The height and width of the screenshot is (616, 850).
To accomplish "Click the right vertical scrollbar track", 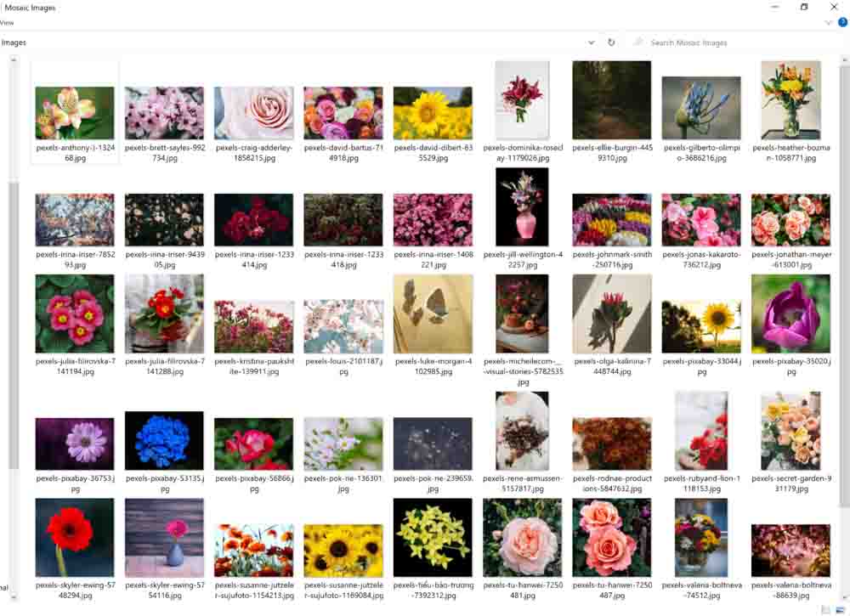I will 843,340.
